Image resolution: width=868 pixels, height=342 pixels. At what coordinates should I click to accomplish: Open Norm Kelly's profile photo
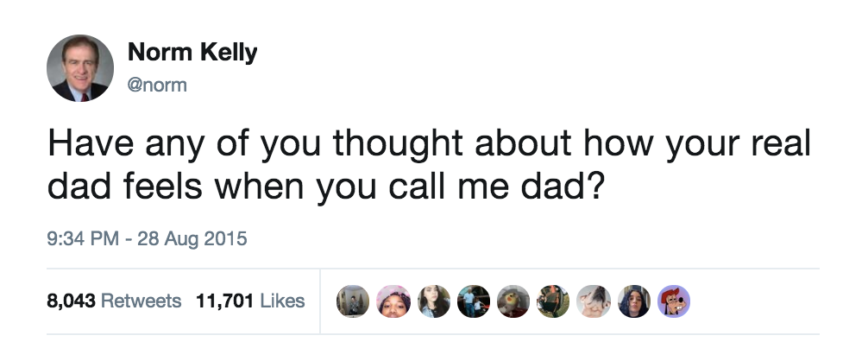pyautogui.click(x=80, y=68)
